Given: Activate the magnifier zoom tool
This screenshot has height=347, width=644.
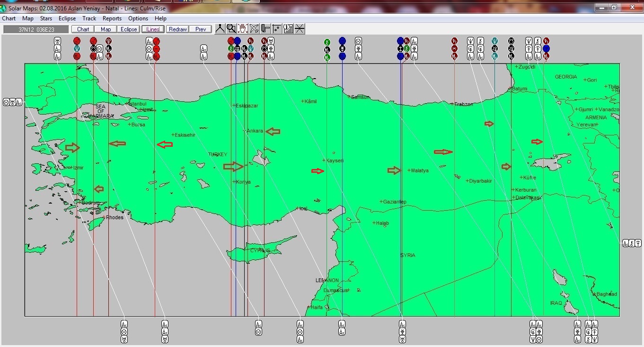Looking at the screenshot, I should (x=231, y=29).
